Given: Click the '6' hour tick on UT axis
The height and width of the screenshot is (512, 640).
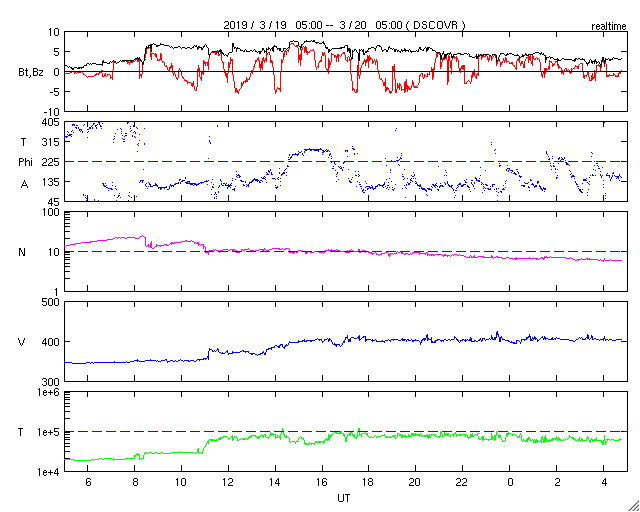Looking at the screenshot, I should coord(88,483).
